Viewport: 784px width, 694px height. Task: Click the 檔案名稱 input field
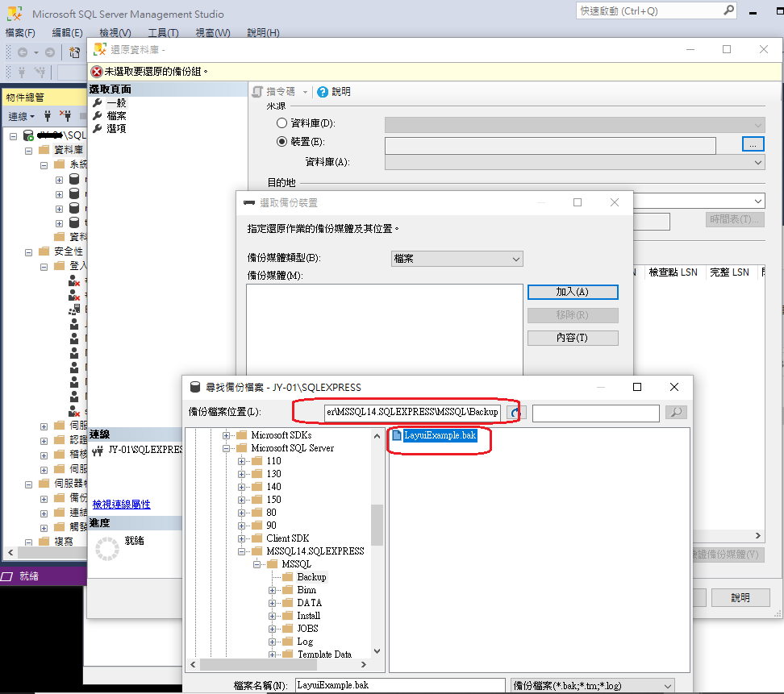pyautogui.click(x=400, y=685)
